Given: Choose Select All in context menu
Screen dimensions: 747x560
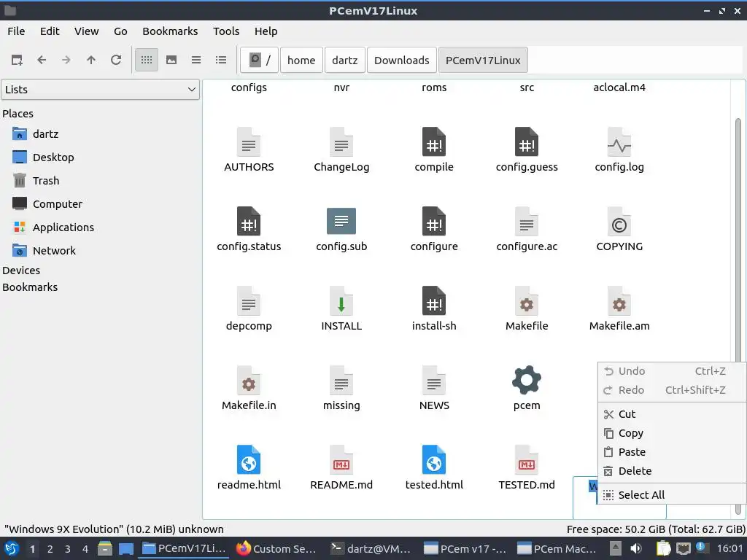Looking at the screenshot, I should click(672, 495).
